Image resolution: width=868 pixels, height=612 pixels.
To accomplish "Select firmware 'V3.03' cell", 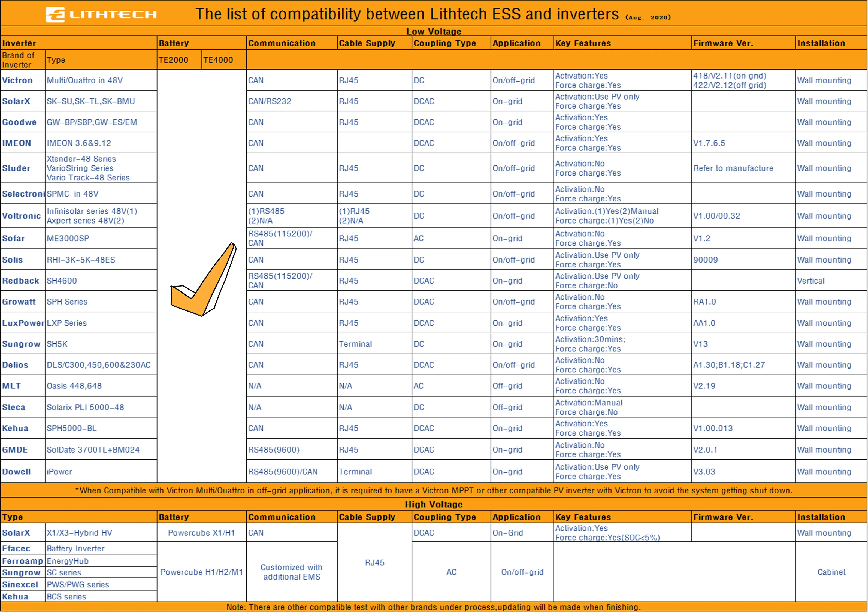I will (x=743, y=471).
